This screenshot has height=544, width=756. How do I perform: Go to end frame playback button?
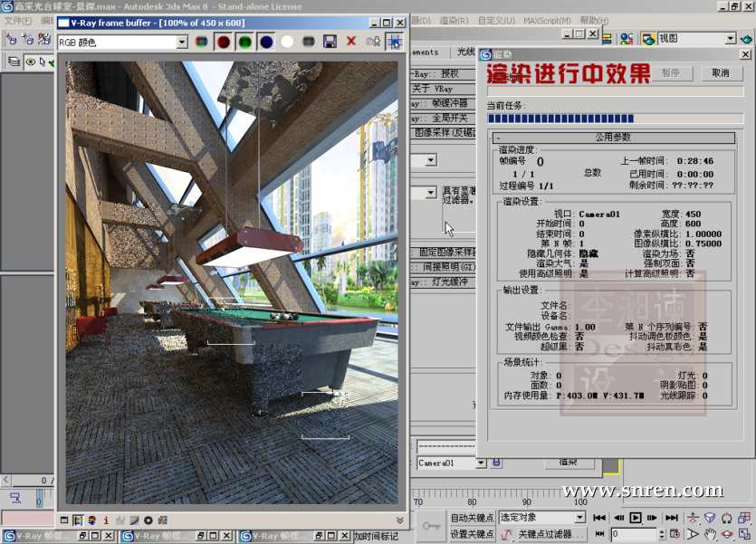[672, 518]
